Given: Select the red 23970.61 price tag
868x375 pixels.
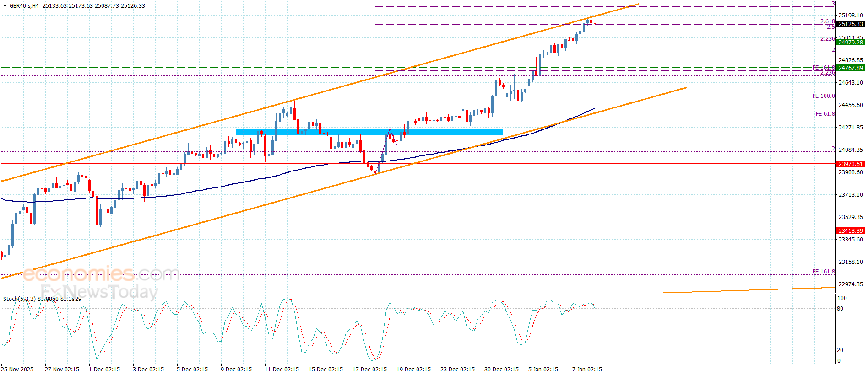Looking at the screenshot, I should [850, 164].
